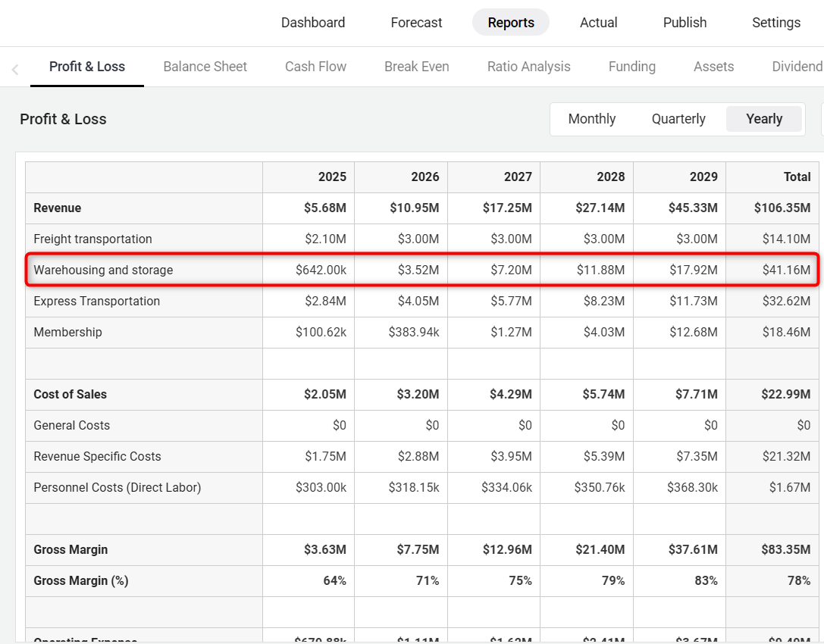Open the Publish menu
This screenshot has width=824, height=644.
click(685, 23)
